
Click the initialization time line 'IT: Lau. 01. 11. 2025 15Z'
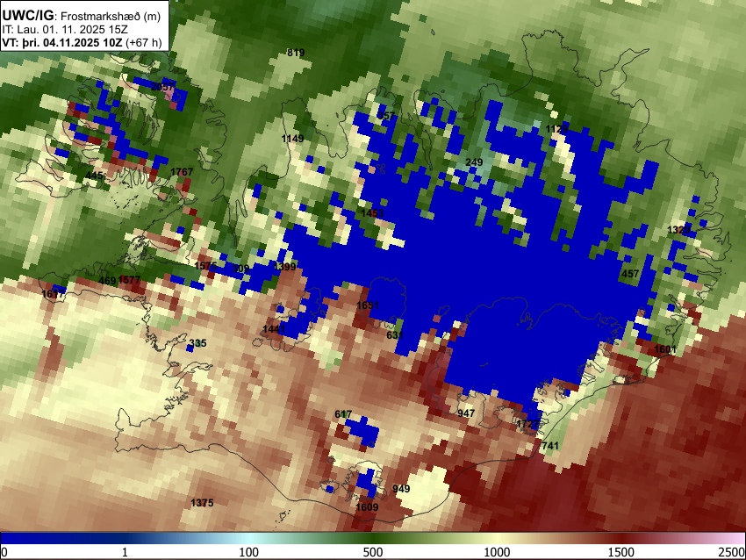[64, 30]
